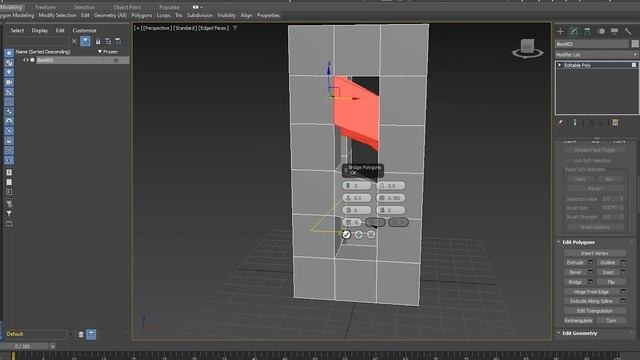The width and height of the screenshot is (640, 360).
Task: Open the Motion command panel tab
Action: 601,31
